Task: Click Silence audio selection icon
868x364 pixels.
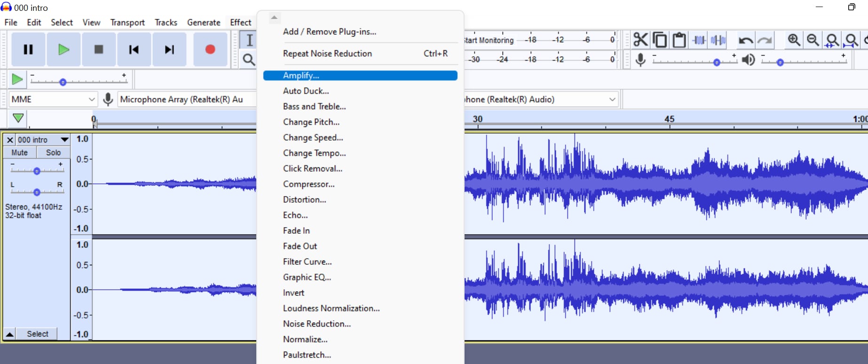Action: click(718, 40)
